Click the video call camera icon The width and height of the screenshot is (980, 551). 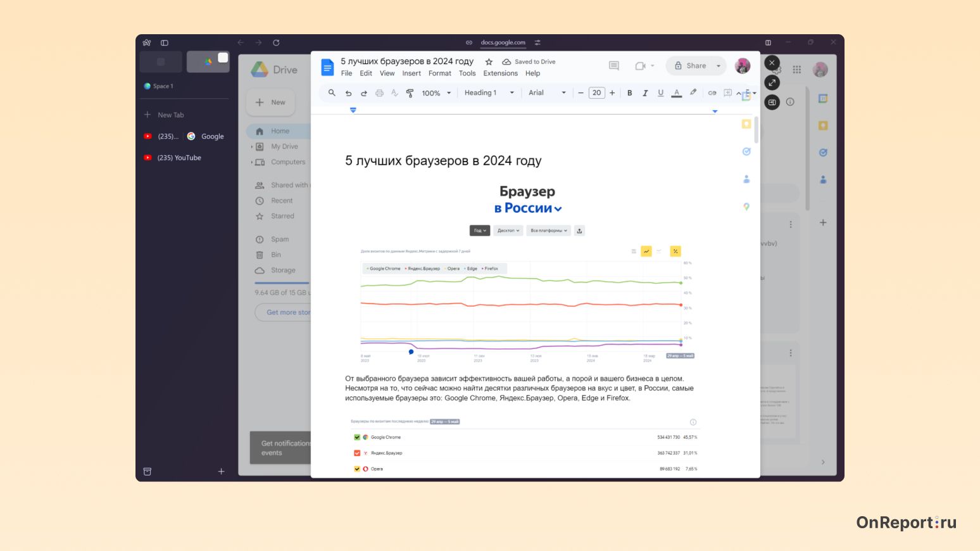[640, 66]
